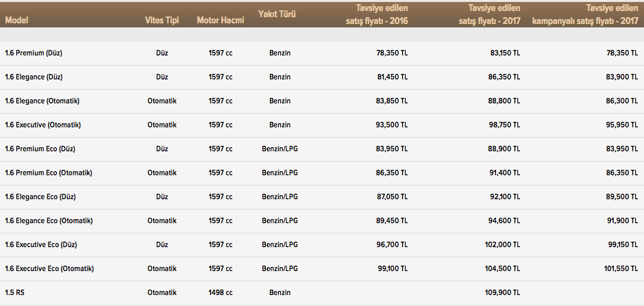644x306 pixels.
Task: Click the Vites Tipi column header
Action: [x=162, y=20]
